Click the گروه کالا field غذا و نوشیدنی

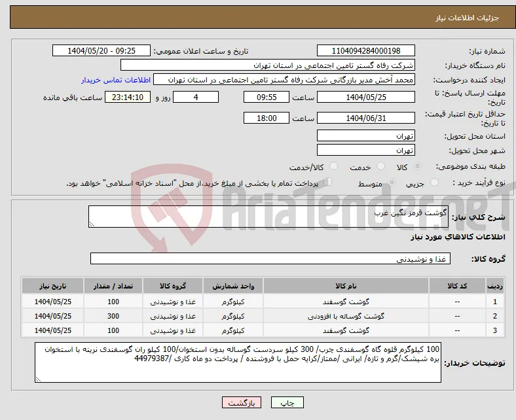pos(270,258)
